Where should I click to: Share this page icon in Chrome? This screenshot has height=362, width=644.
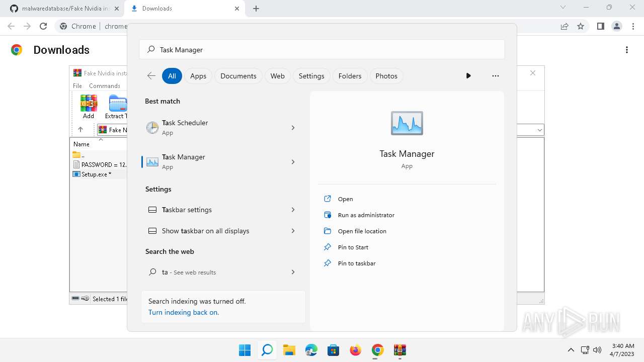[x=565, y=26]
